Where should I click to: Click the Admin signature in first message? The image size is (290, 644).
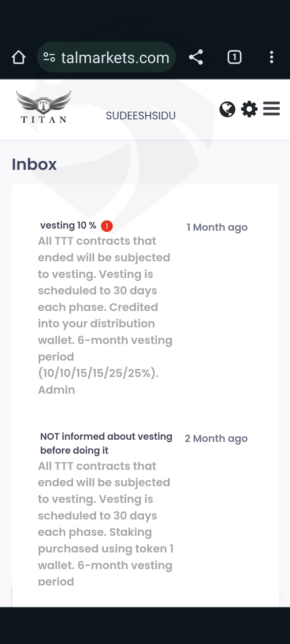56,390
